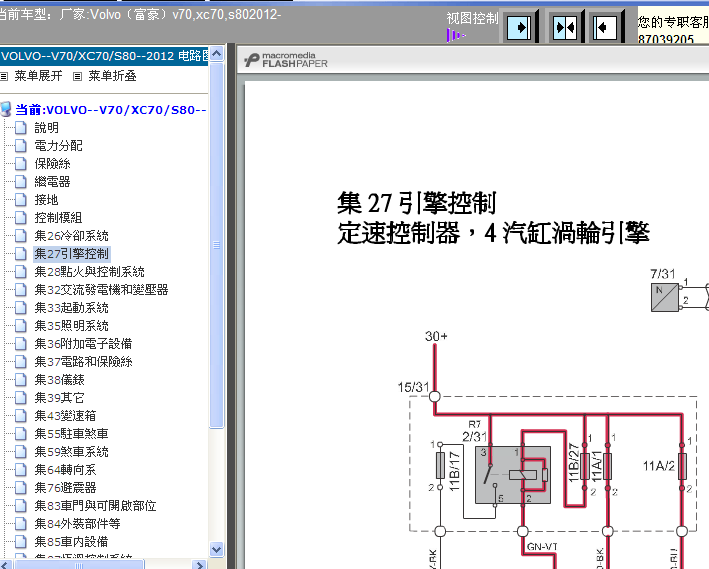Click fuse 11B/17 in the diagram
709x569 pixels.
point(440,466)
